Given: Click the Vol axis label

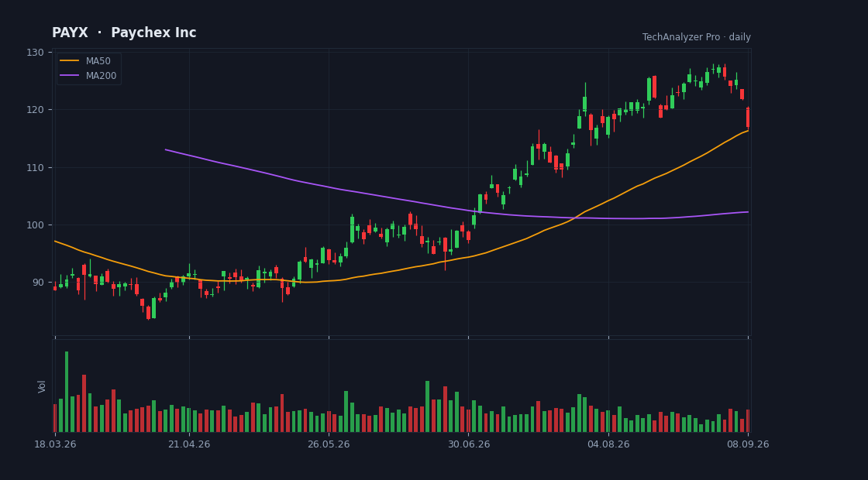Looking at the screenshot, I should [42, 386].
